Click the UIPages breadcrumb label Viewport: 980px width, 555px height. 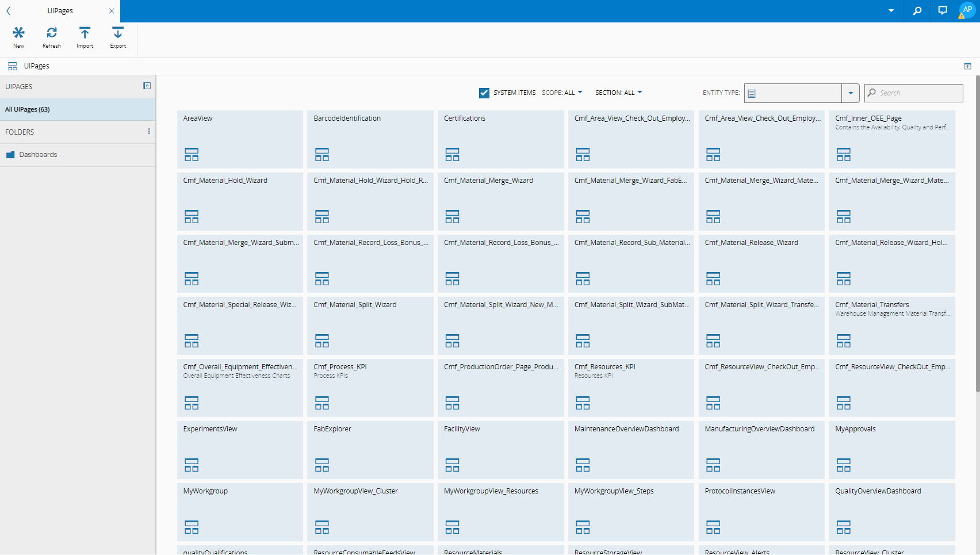pyautogui.click(x=37, y=66)
